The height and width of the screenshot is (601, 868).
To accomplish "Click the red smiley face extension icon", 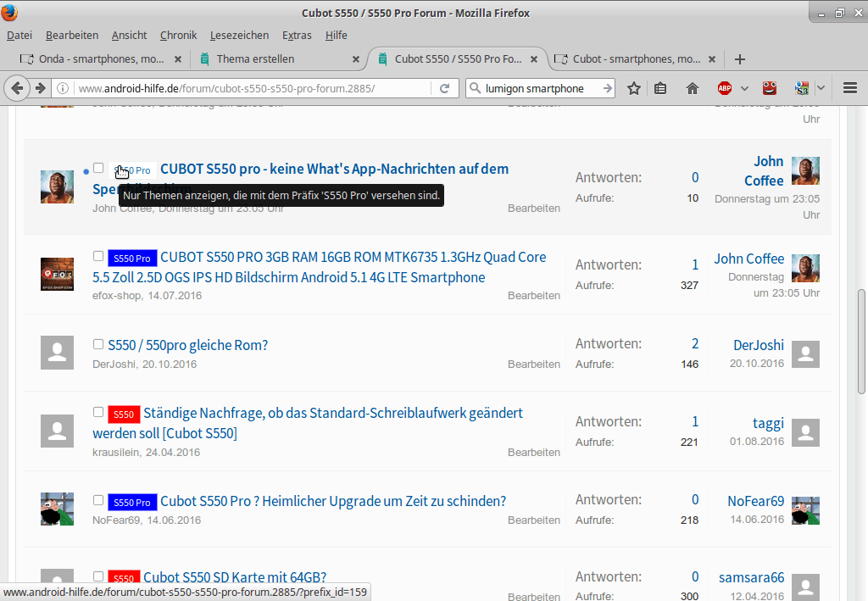I will point(769,88).
